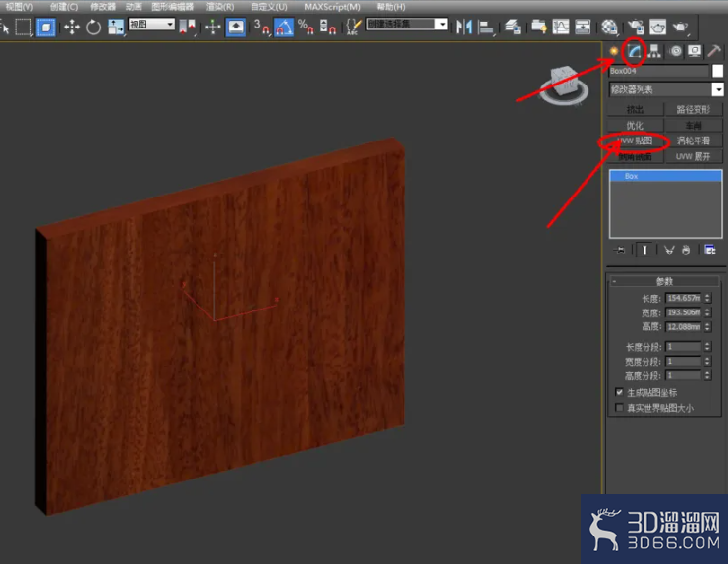Click the 优化 modifier button
The image size is (728, 564).
[x=635, y=126]
